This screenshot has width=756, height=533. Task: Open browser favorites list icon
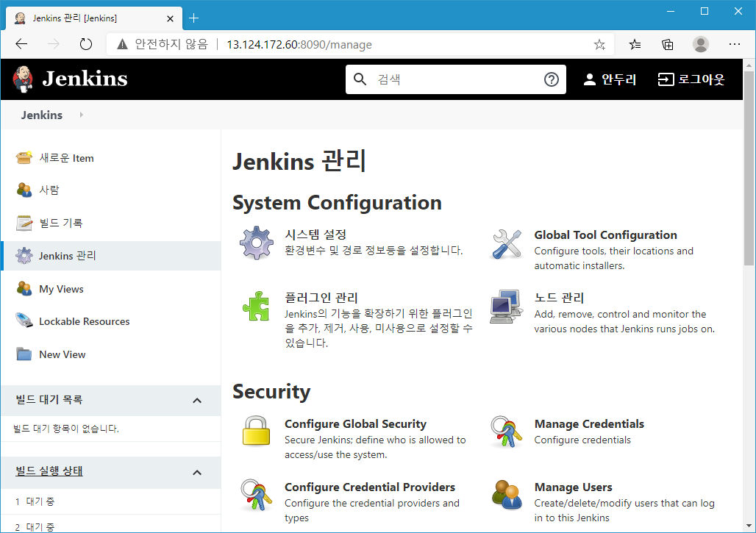click(635, 45)
